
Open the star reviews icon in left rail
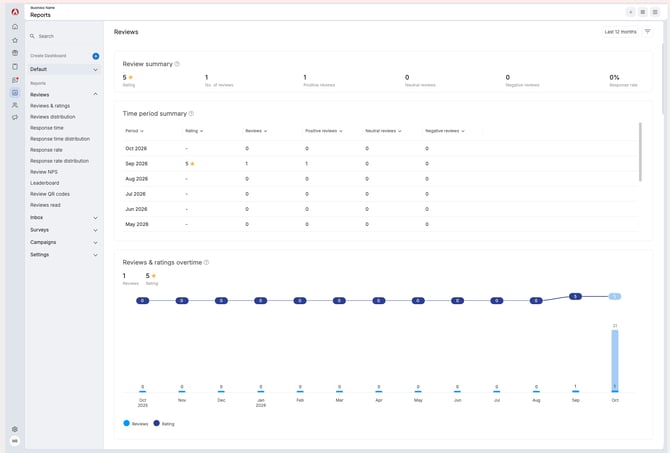click(x=15, y=40)
